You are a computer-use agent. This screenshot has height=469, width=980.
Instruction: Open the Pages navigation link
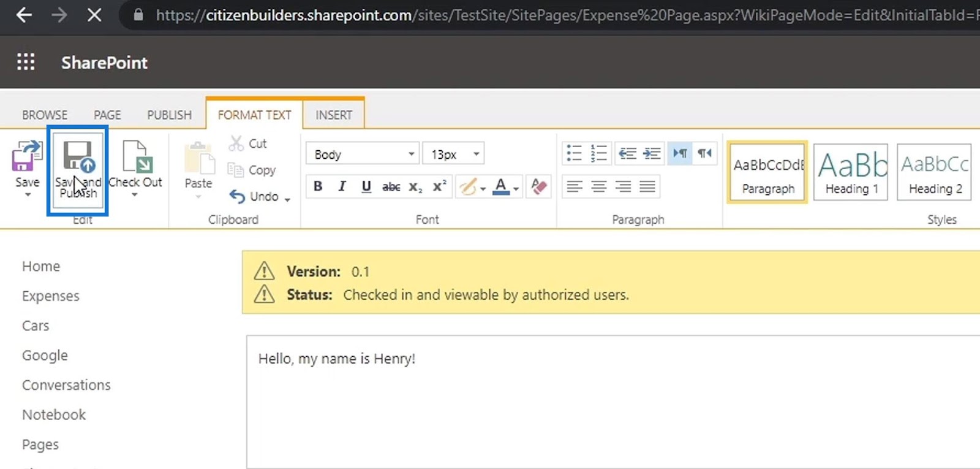tap(40, 444)
